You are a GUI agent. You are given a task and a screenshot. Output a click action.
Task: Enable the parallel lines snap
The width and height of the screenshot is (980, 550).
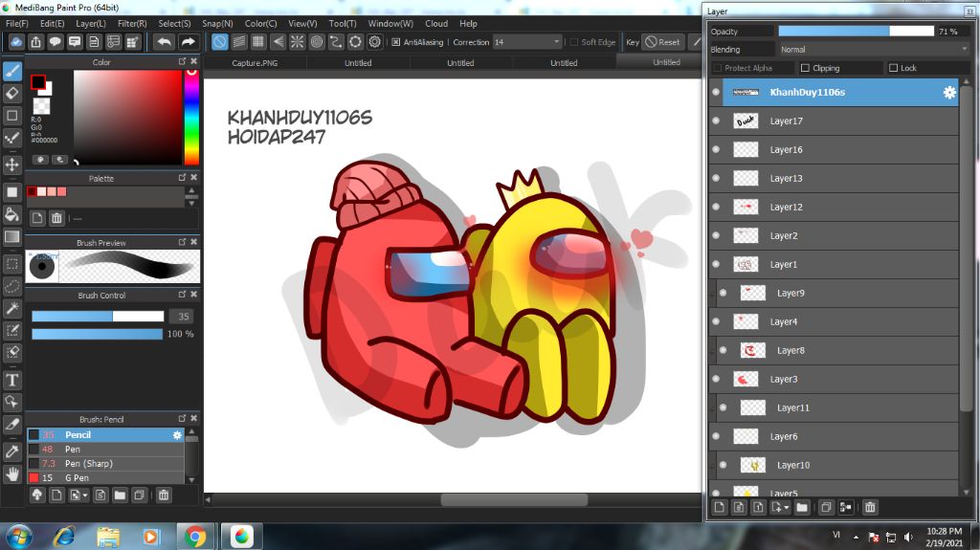click(x=238, y=42)
